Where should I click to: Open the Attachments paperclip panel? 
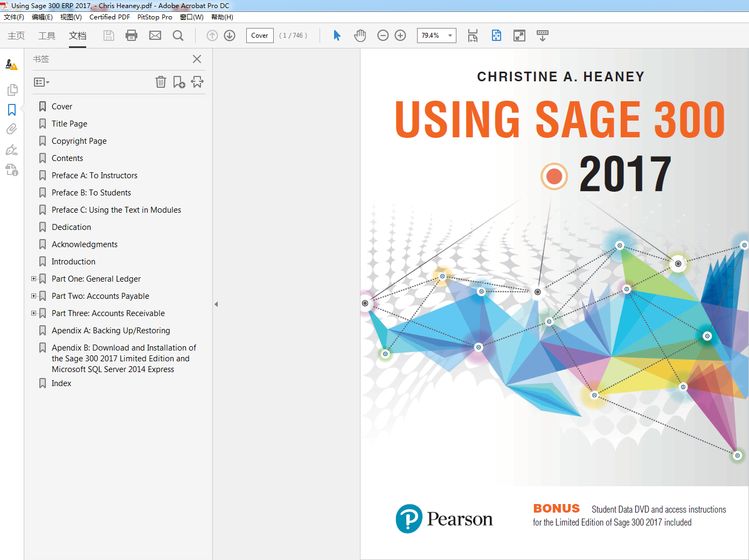click(x=12, y=129)
